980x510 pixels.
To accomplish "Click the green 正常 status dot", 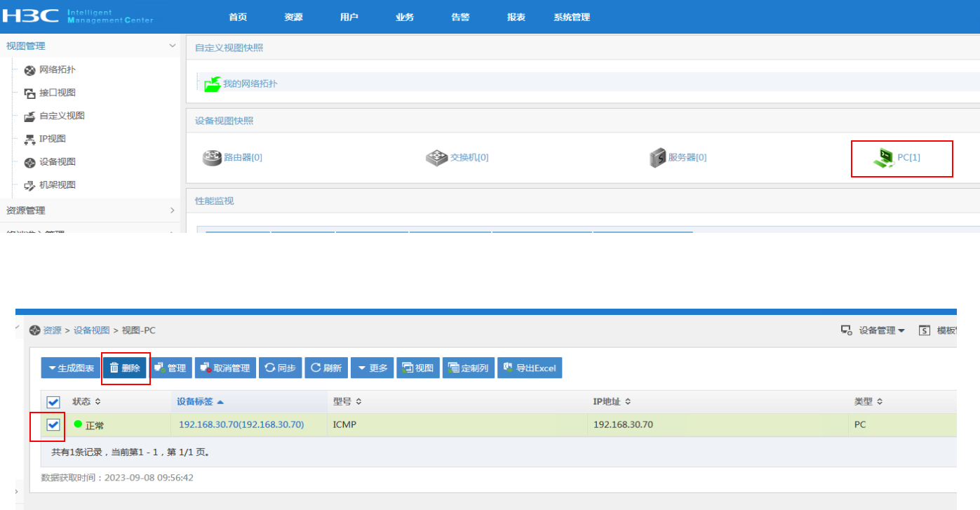I will pos(78,424).
